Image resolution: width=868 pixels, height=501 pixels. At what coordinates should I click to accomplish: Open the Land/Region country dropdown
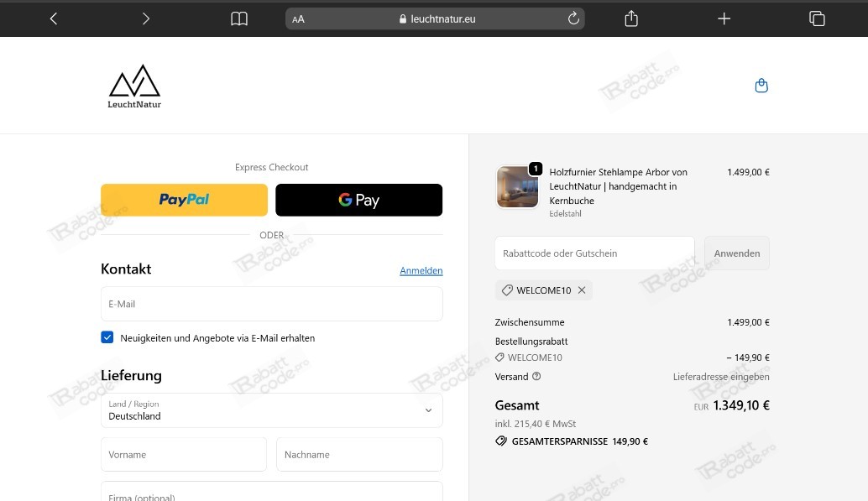tap(271, 410)
